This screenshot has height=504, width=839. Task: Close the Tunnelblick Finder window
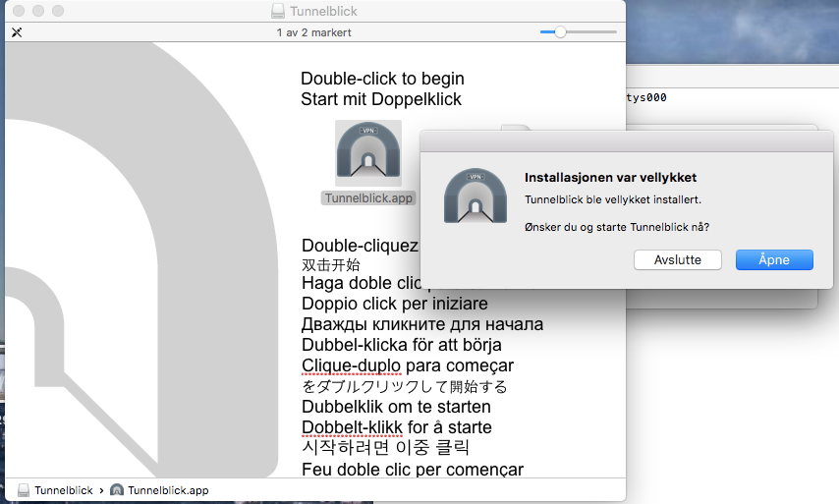pos(19,12)
